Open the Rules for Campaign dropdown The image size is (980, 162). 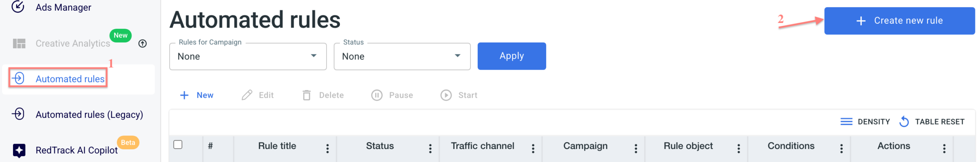(248, 56)
